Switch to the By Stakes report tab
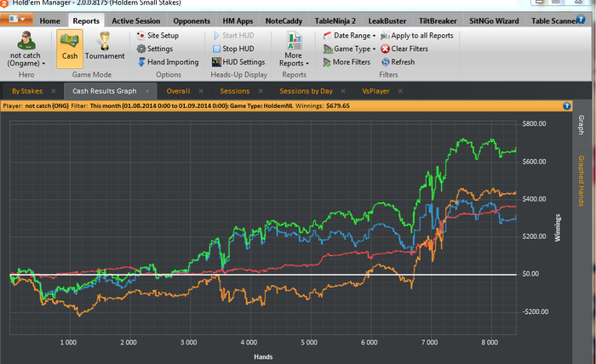This screenshot has width=596, height=364. [x=27, y=91]
